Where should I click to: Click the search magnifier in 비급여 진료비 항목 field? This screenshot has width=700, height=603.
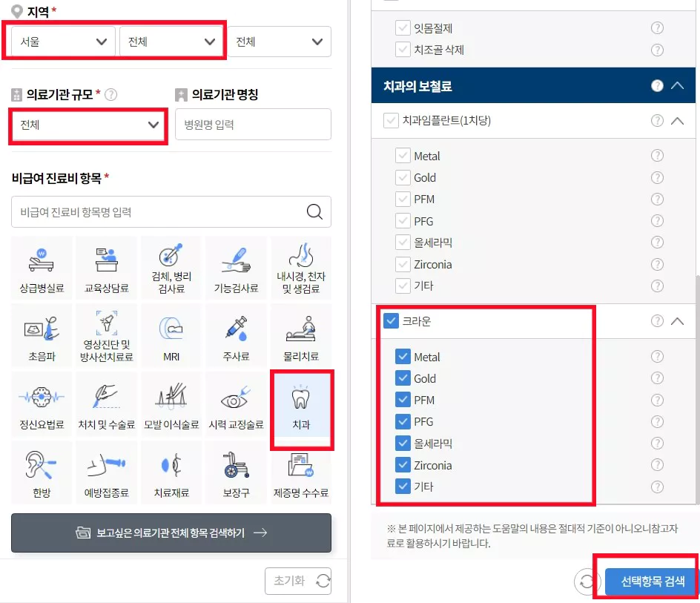point(314,211)
